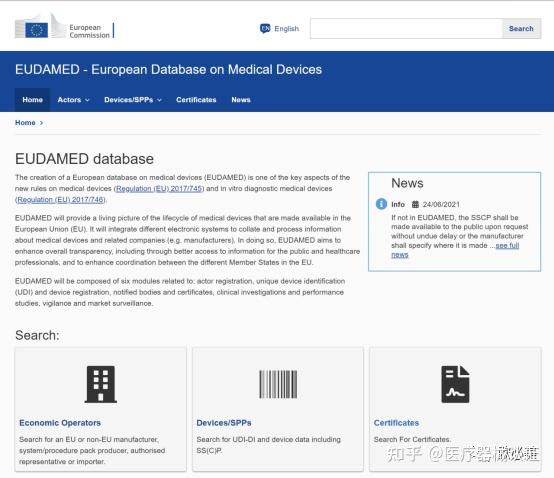554x478 pixels.
Task: Click the see full news link
Action: point(507,246)
